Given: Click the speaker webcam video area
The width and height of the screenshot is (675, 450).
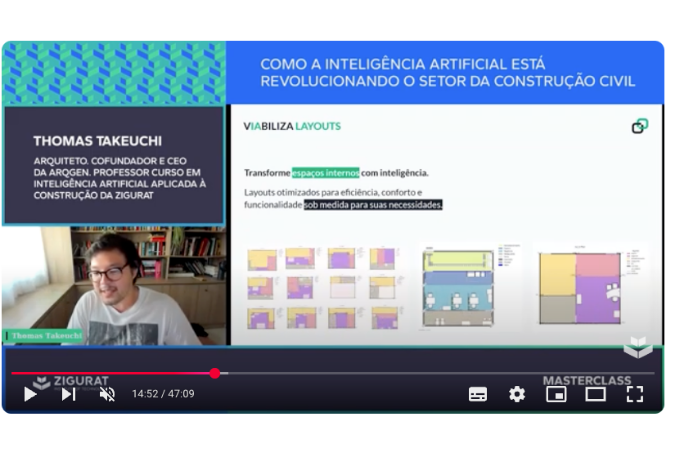Looking at the screenshot, I should 114,286.
